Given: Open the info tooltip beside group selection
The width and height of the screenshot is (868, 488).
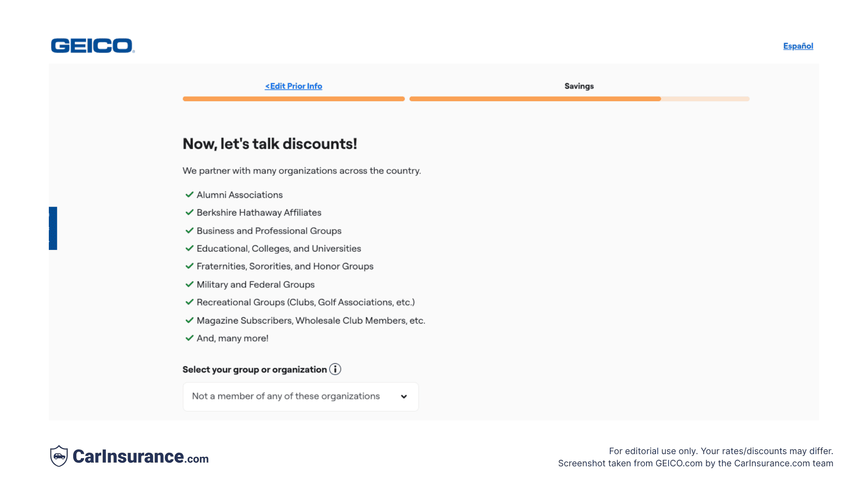Looking at the screenshot, I should pyautogui.click(x=335, y=369).
